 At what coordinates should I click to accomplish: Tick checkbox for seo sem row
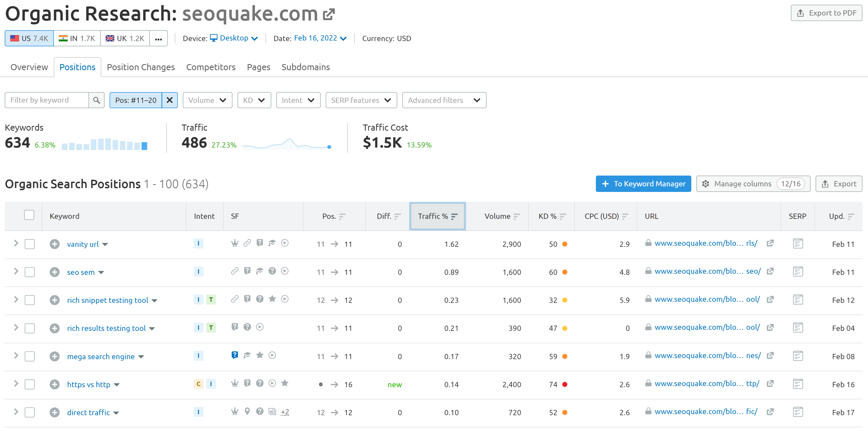click(x=30, y=272)
